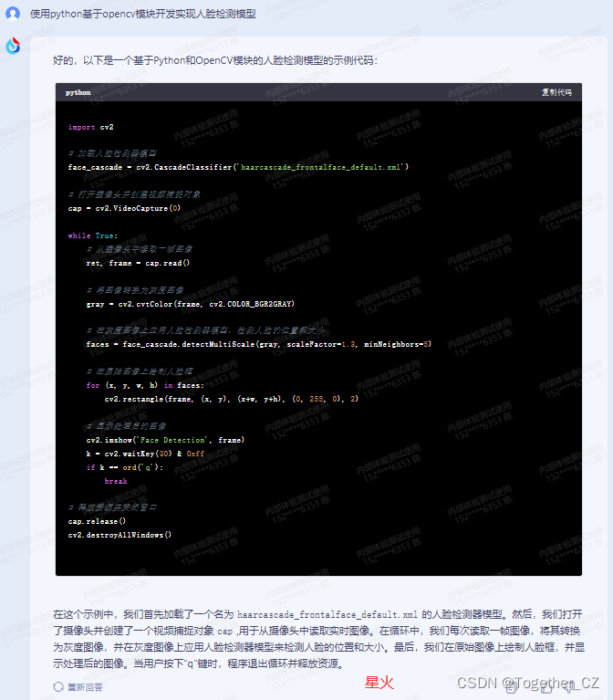Click the "cv2.imshow('Face Detection', frame)" code line
Image resolution: width=613 pixels, height=700 pixels.
(165, 440)
